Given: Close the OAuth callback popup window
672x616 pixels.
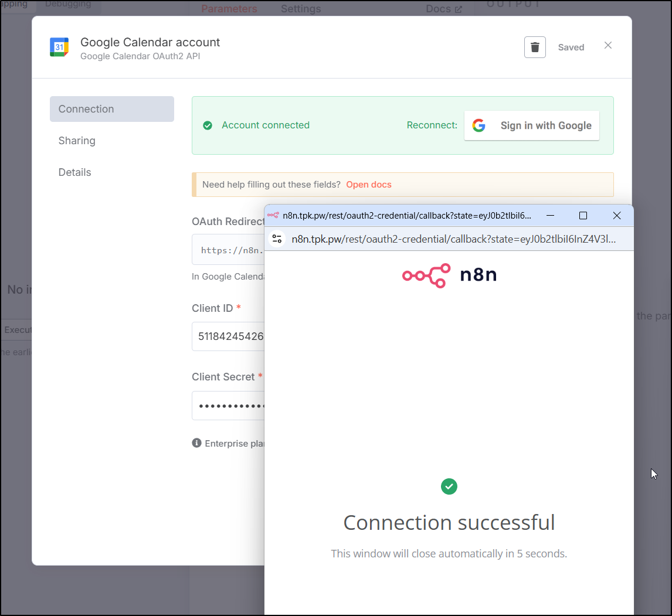Looking at the screenshot, I should point(617,216).
